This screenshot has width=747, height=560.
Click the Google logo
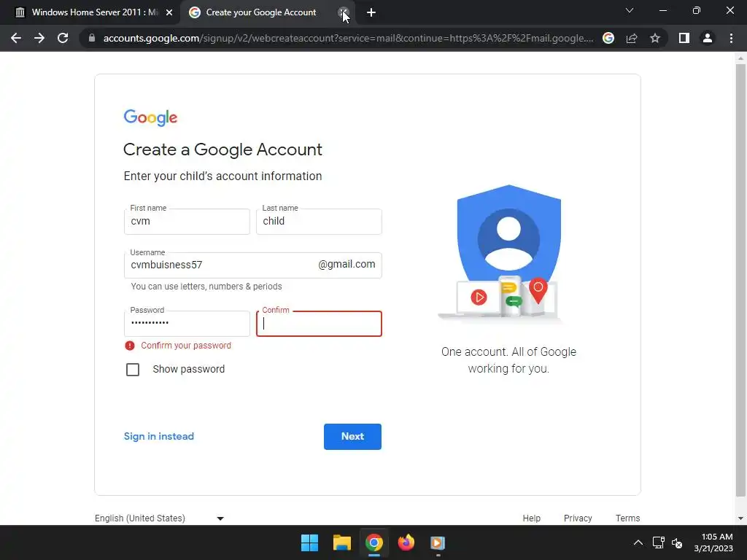click(x=150, y=117)
